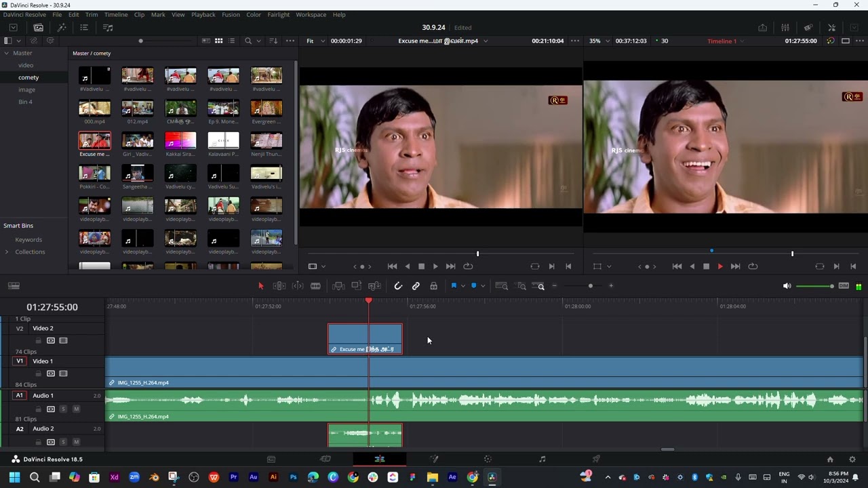Open Effects Library wand icon
The width and height of the screenshot is (868, 488).
62,28
